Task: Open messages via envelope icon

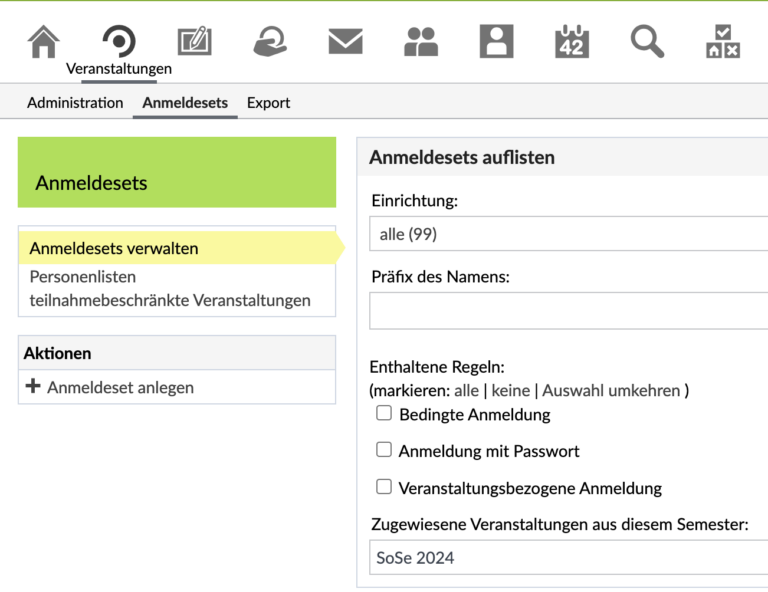Action: pos(345,41)
